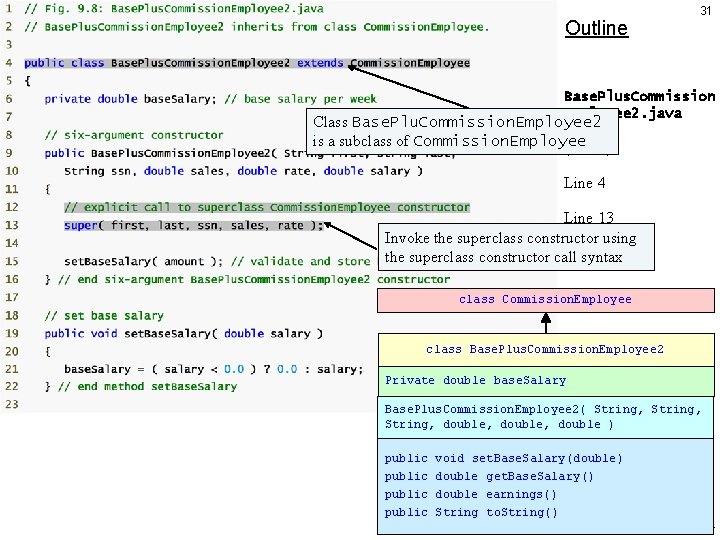720x540 pixels.
Task: Click line number 17 in the gutter
Action: coord(11,297)
